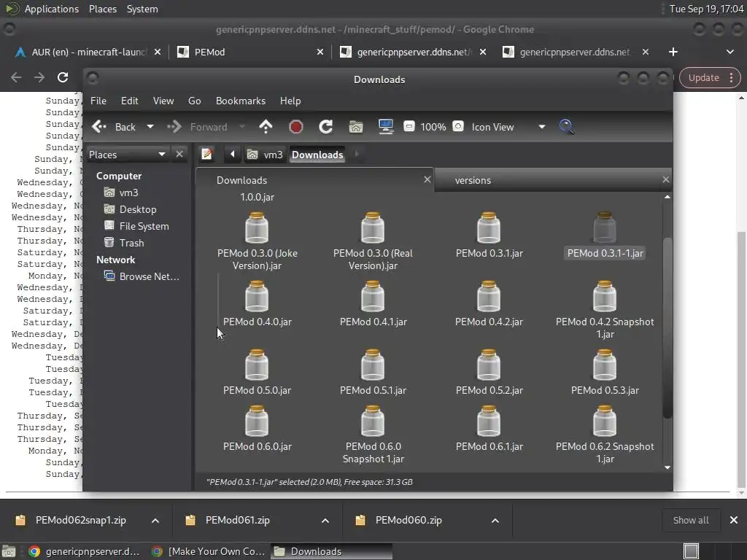Reload the Downloads folder view

point(325,127)
